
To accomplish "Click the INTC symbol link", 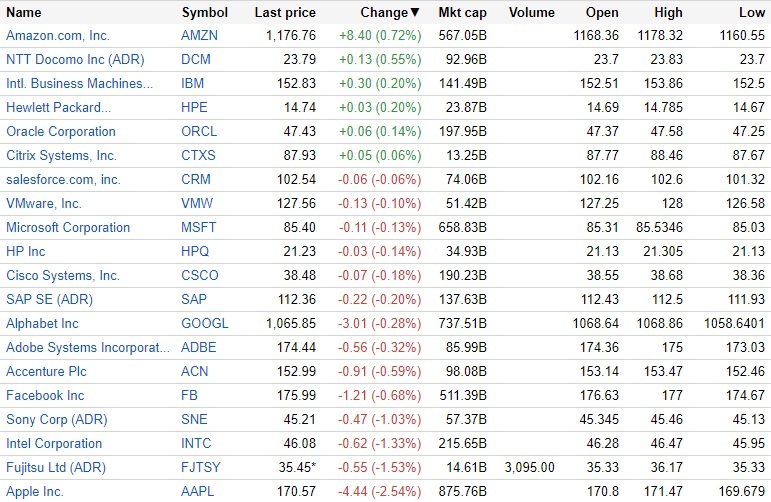I will click(196, 444).
